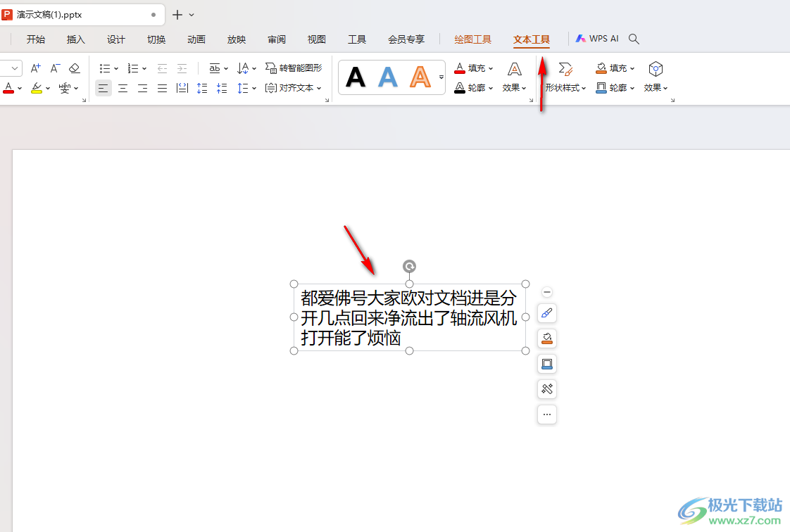The height and width of the screenshot is (532, 790).
Task: Open the 视图 View tab
Action: pyautogui.click(x=316, y=39)
